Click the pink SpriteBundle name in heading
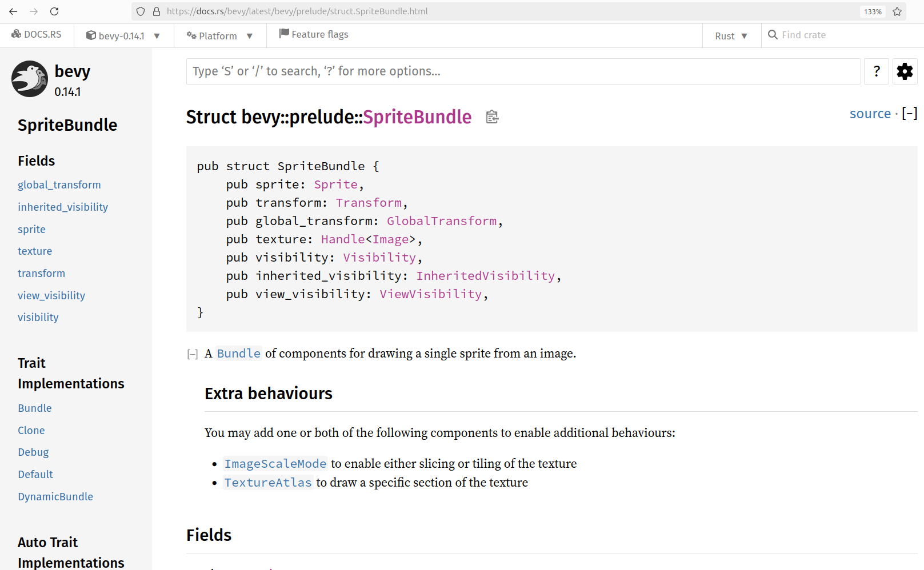This screenshot has width=924, height=570. [x=417, y=117]
